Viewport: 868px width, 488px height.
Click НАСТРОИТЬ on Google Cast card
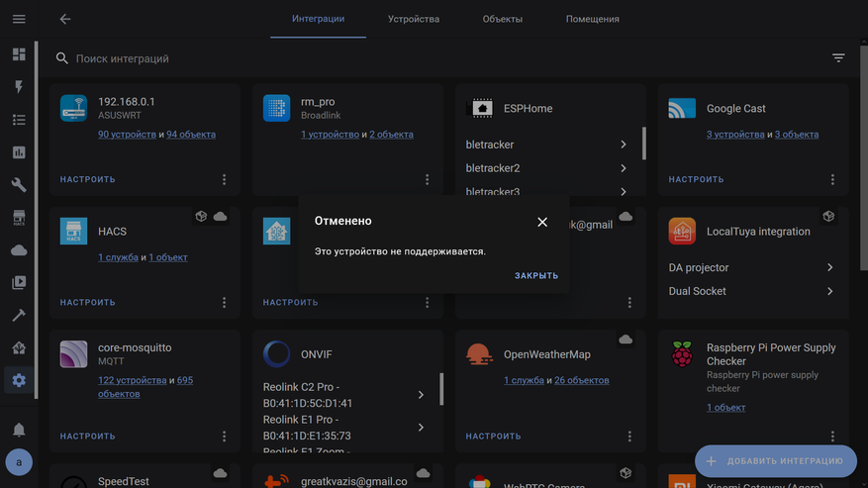point(696,179)
